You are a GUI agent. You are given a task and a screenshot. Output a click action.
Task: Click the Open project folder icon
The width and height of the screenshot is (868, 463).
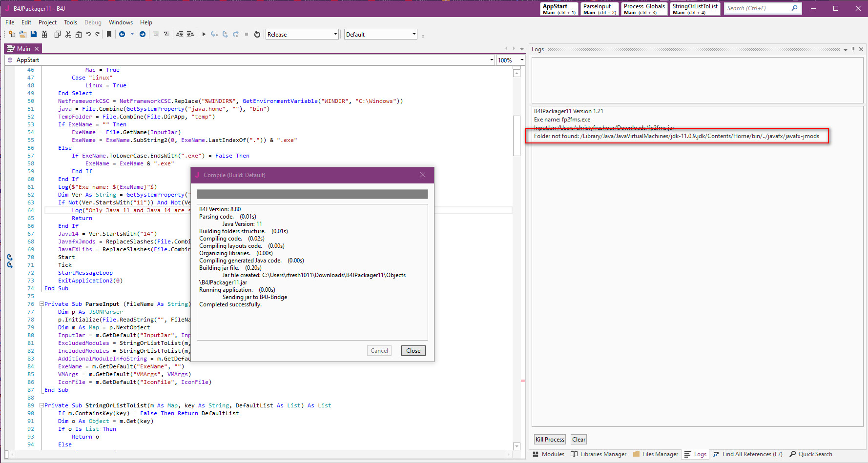(22, 34)
